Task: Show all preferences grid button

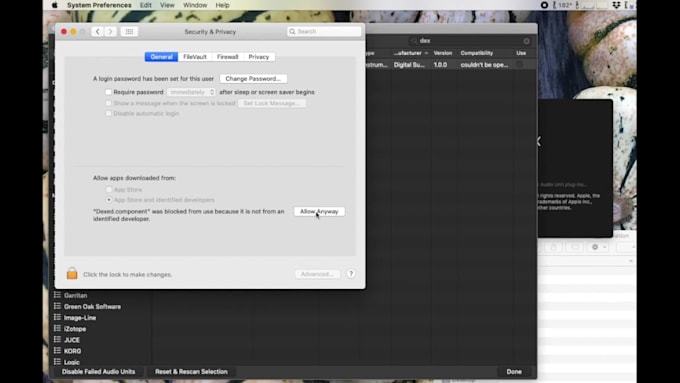Action: click(x=129, y=32)
